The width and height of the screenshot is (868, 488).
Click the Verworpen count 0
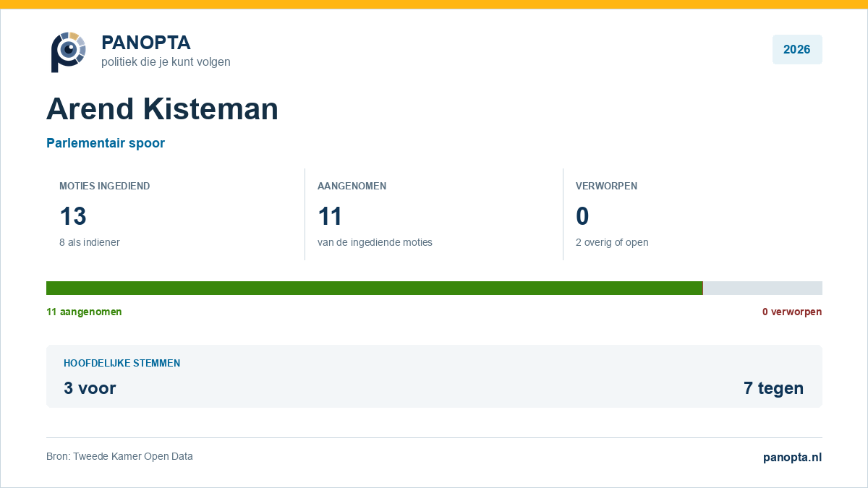coord(582,216)
